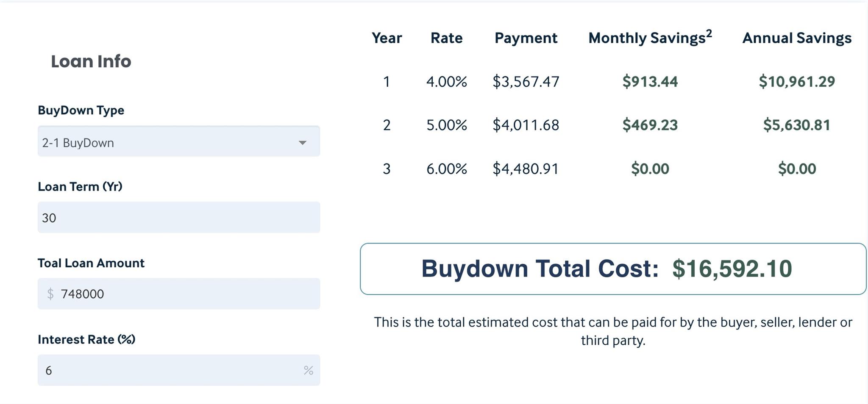The image size is (868, 404).
Task: Select the Interest Rate input field
Action: tap(170, 371)
